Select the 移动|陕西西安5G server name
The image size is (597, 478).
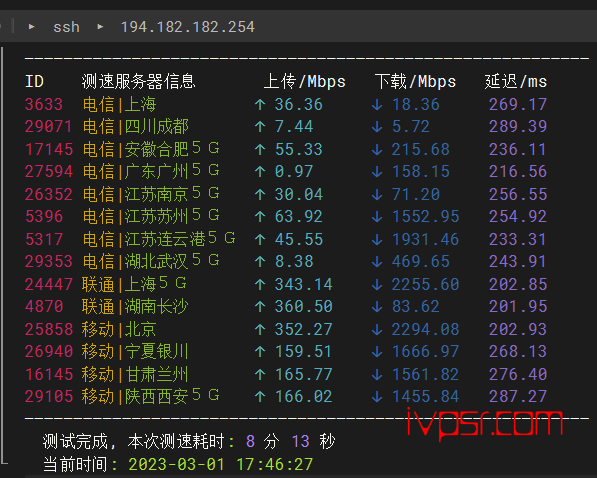click(151, 396)
